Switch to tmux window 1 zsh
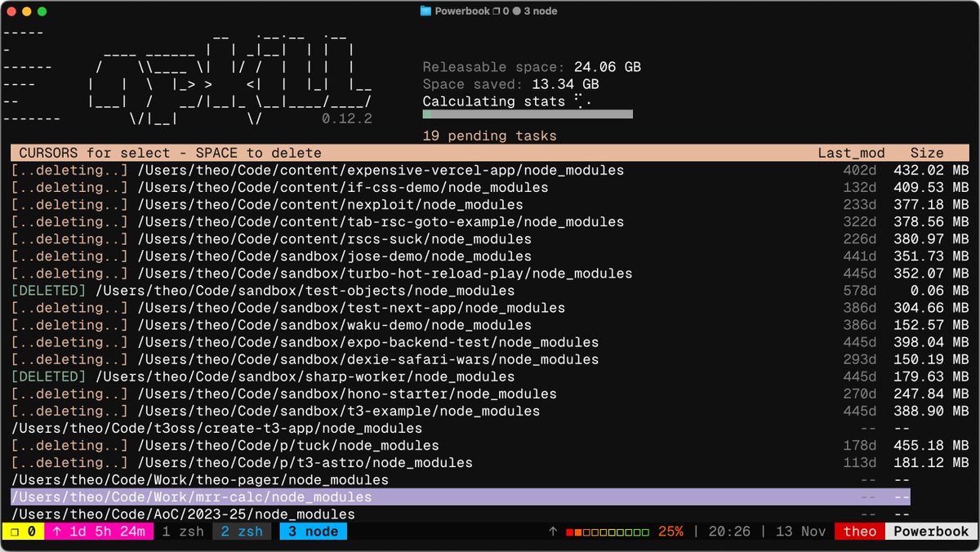Image resolution: width=980 pixels, height=552 pixels. (183, 532)
